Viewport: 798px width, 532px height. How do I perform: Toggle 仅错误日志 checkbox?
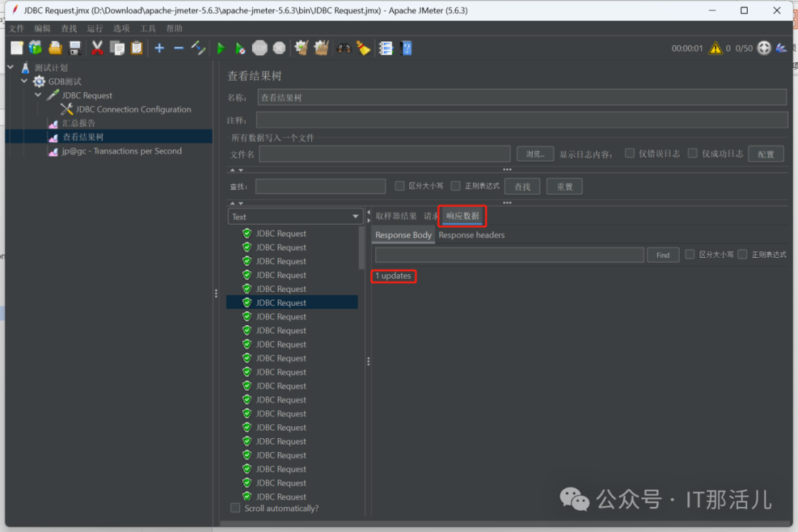(x=630, y=153)
